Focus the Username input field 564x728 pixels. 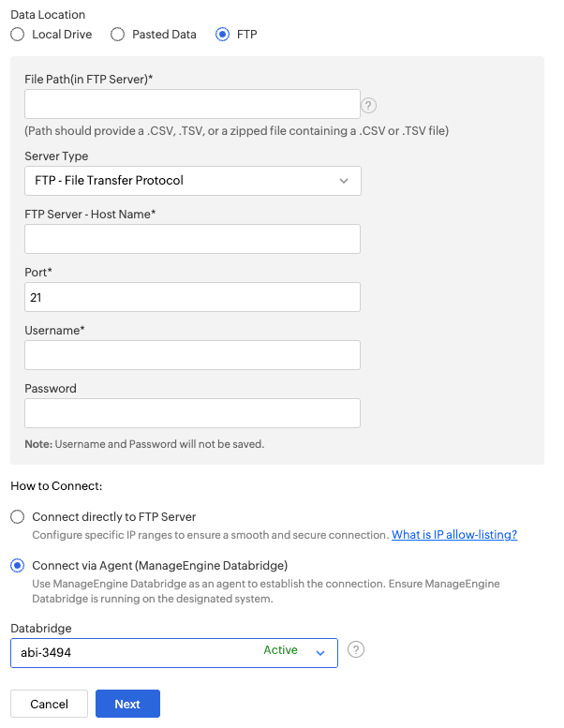coord(193,355)
